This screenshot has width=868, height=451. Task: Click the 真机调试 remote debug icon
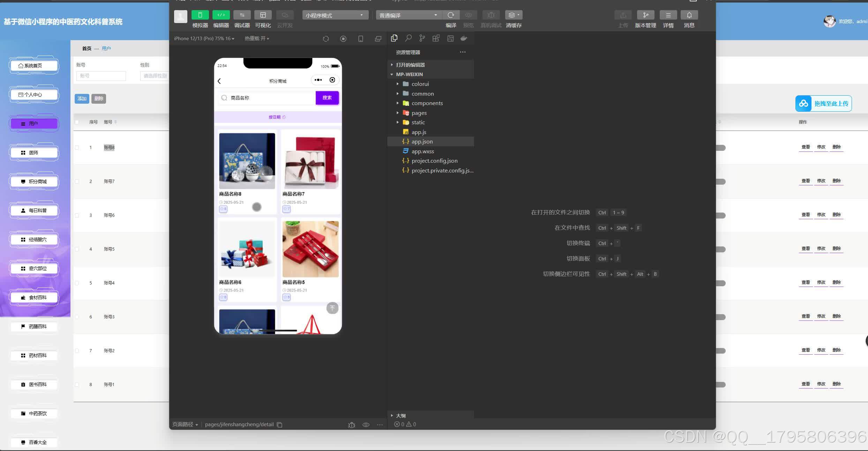click(x=491, y=15)
